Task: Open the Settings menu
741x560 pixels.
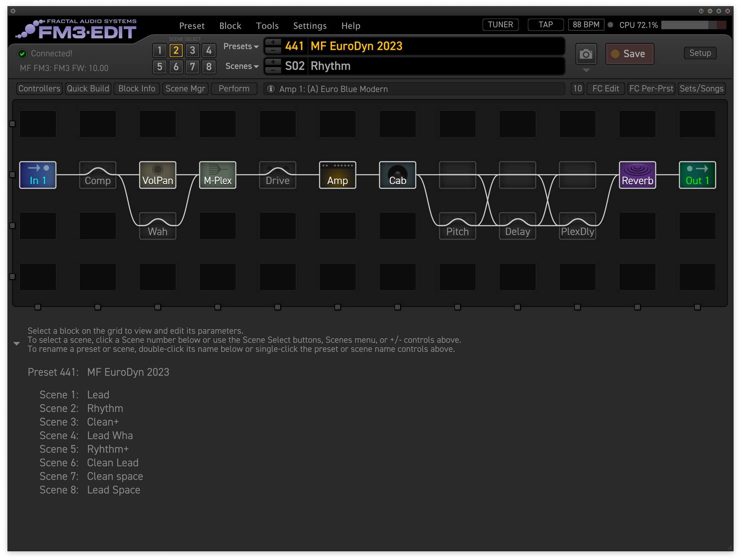Action: coord(310,26)
